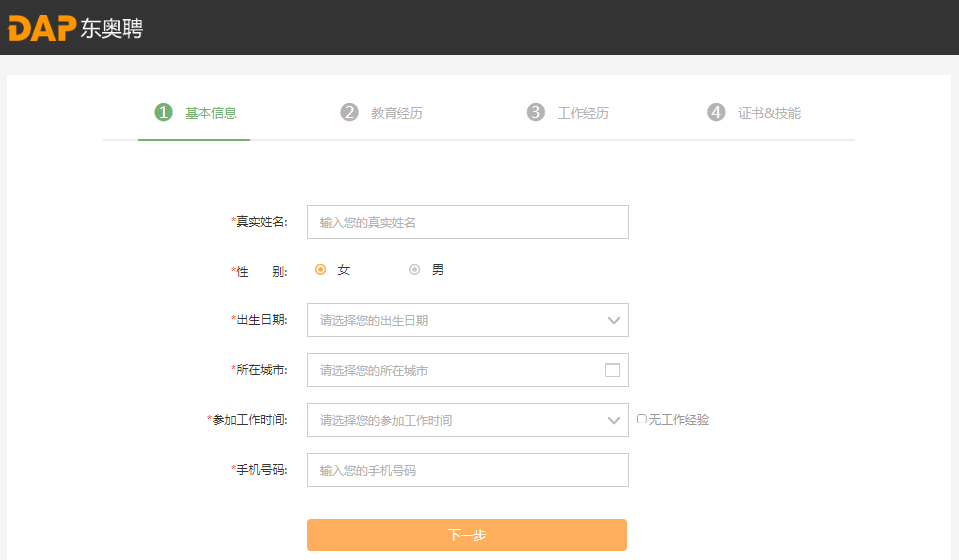Click the square icon in 所在城市 field
The image size is (959, 560).
point(612,370)
